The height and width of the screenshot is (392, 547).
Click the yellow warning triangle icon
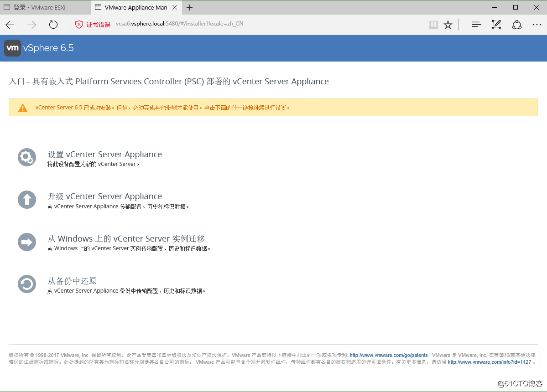(23, 108)
